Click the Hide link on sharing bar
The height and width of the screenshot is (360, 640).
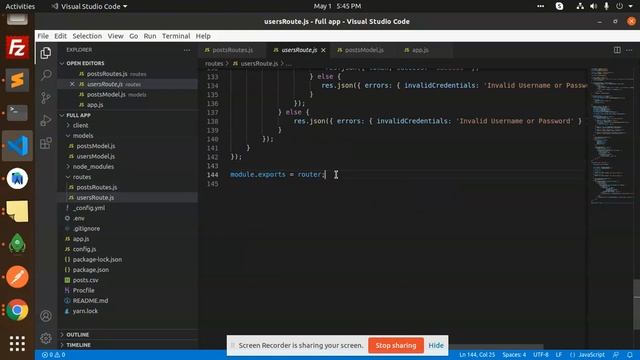[436, 345]
